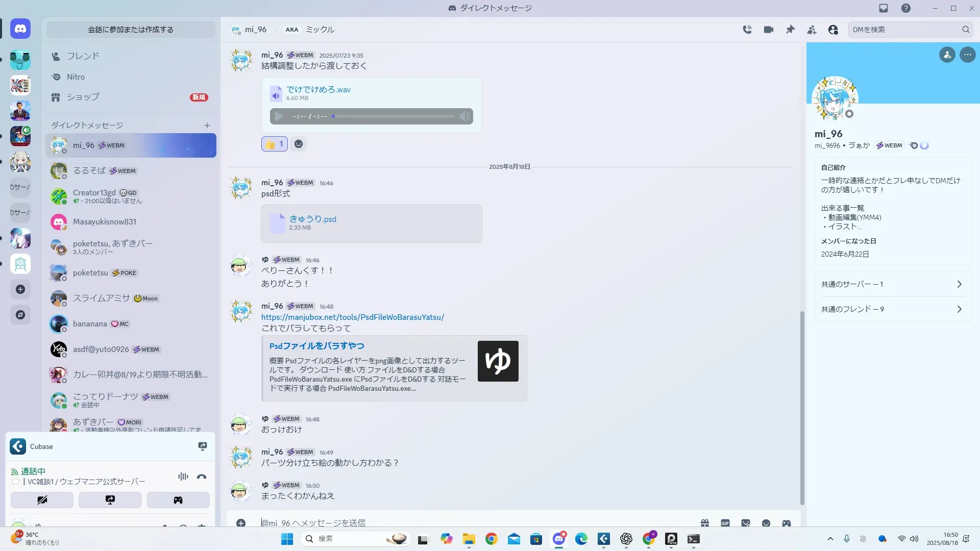This screenshot has width=980, height=551.
Task: Open pinned messages
Action: pyautogui.click(x=790, y=30)
